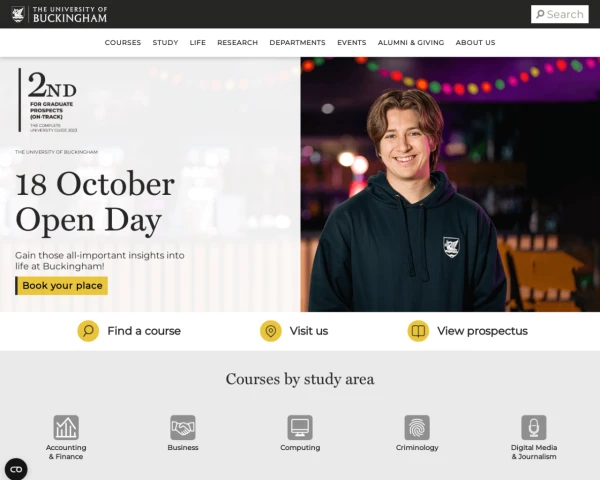Open the COURSES menu
This screenshot has width=600, height=480.
123,42
